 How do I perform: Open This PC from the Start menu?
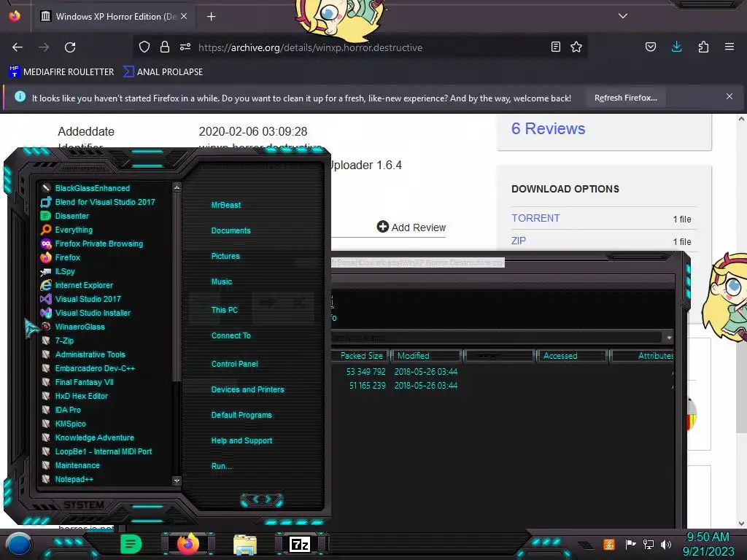click(225, 309)
